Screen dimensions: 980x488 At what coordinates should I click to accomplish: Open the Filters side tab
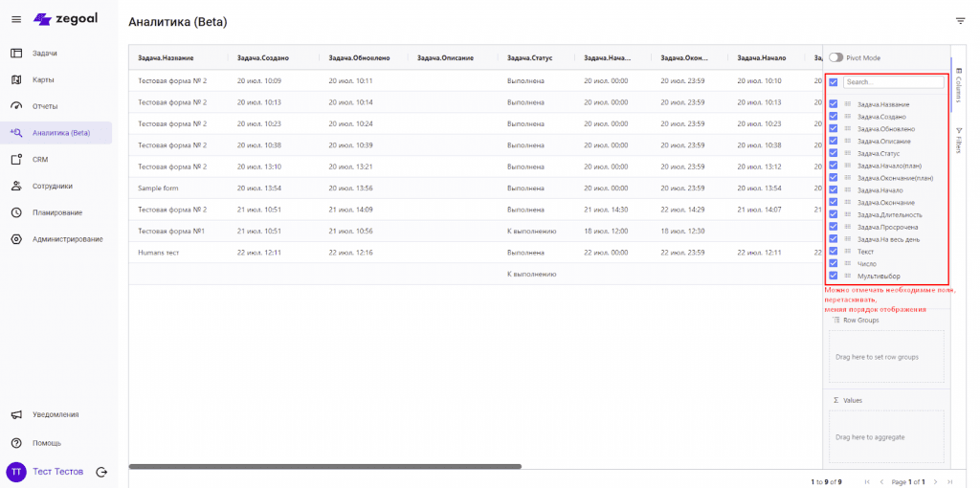tap(959, 141)
